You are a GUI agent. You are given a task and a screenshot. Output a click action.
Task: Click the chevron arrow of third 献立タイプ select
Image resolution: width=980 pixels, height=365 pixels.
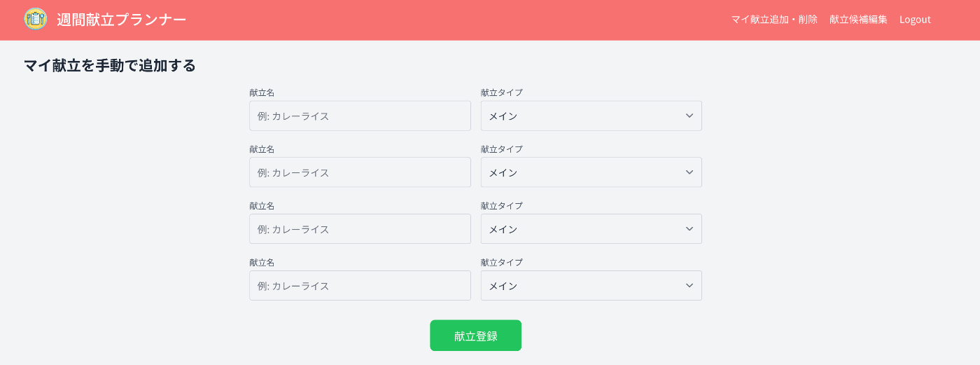click(689, 229)
